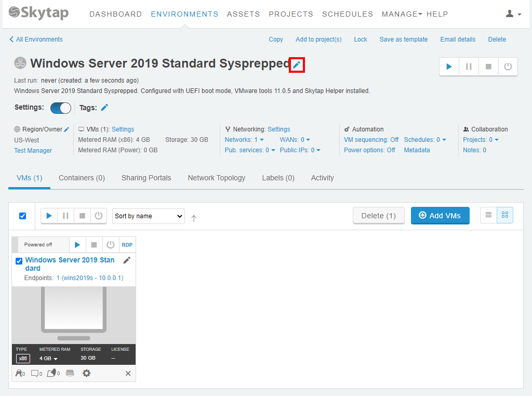Shut down selected VMs in VM toolbar

tap(82, 216)
